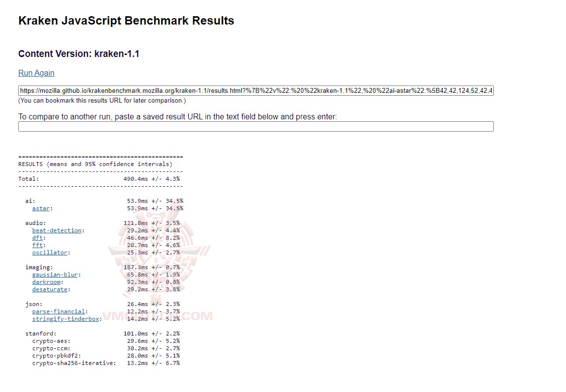Screen dimensions: 566x392
Task: Click the Content Version: kraken-1.1 heading
Action: [79, 54]
